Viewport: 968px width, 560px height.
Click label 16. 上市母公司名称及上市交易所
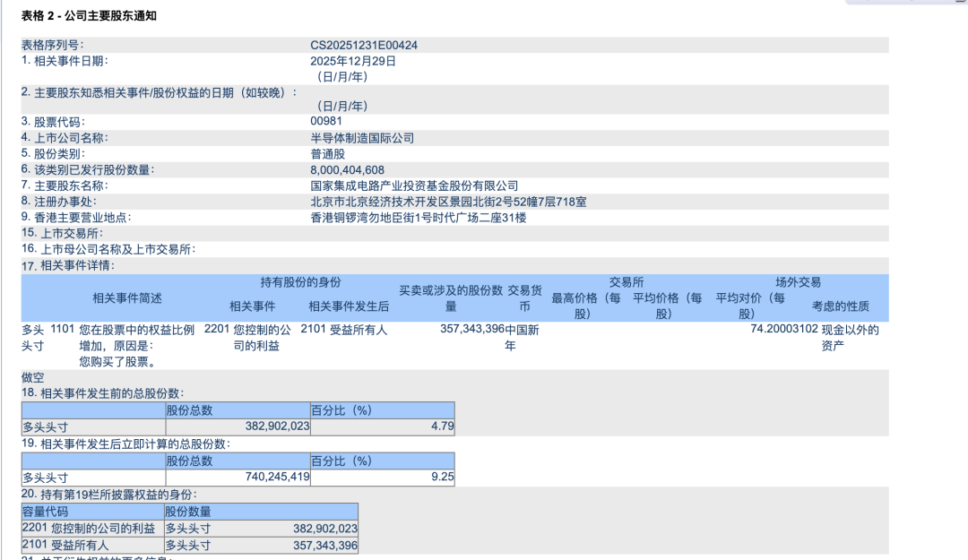coord(108,249)
